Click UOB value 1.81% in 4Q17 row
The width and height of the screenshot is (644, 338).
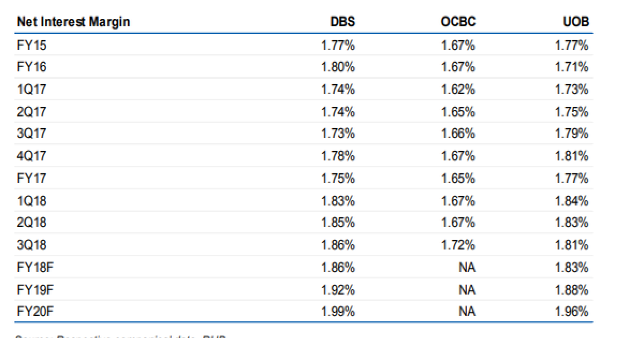[x=572, y=156]
